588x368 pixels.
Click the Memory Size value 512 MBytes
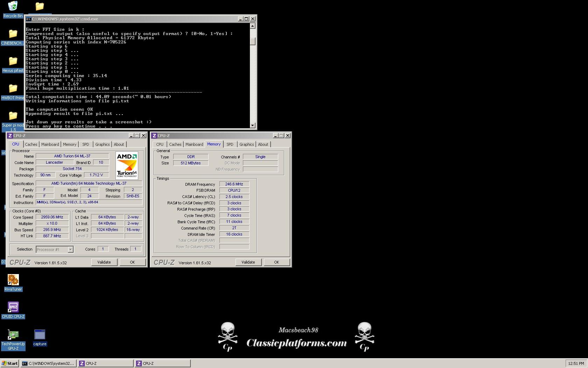[x=191, y=163]
